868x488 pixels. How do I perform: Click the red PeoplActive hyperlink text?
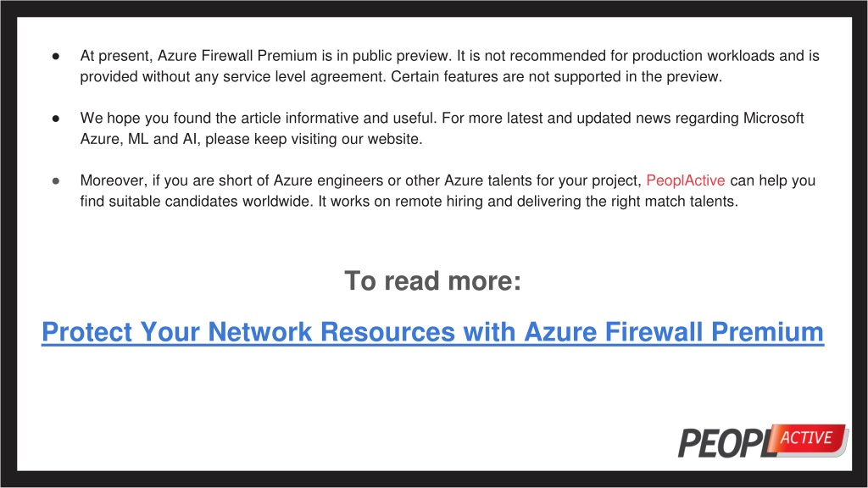click(685, 180)
